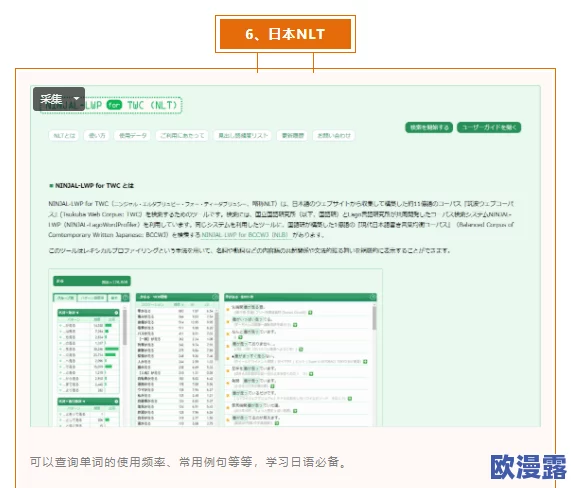
Task: Open the 使用データ nav item
Action: point(133,135)
